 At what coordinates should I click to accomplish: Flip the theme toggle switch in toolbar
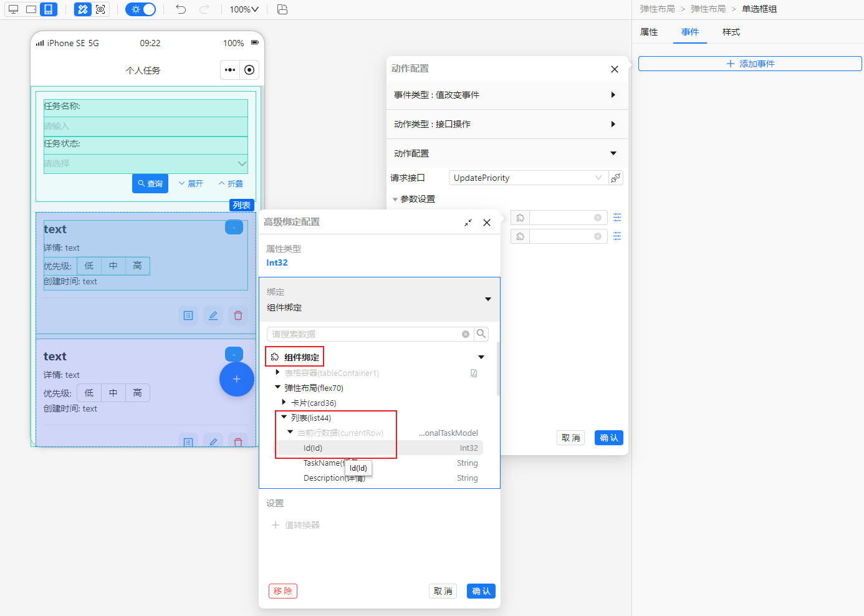(141, 9)
